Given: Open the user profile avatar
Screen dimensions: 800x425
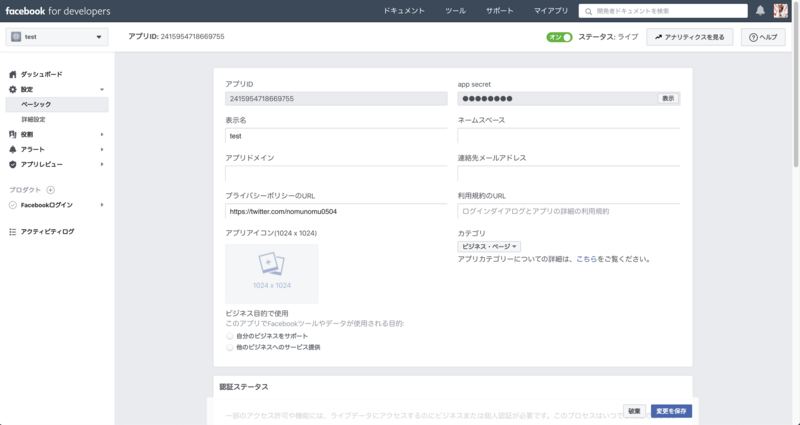Looking at the screenshot, I should tap(781, 11).
